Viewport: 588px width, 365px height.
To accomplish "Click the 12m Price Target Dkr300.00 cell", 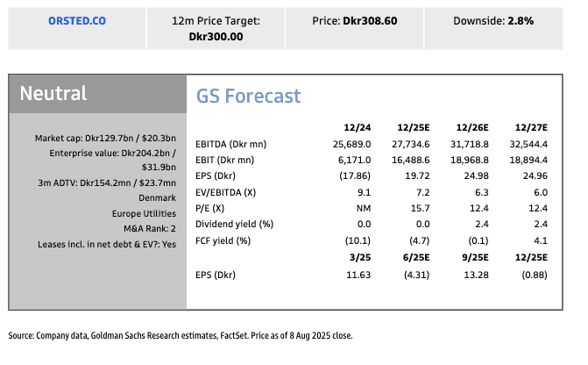I will (x=216, y=28).
